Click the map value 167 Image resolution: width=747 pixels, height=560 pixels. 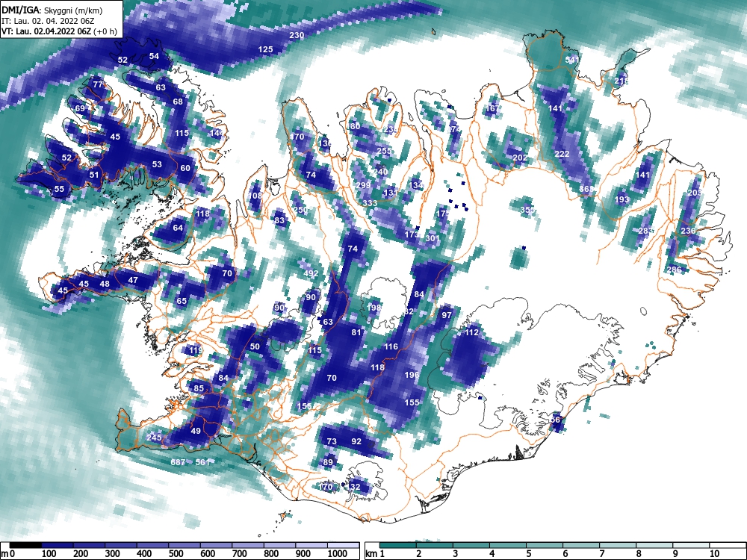click(492, 108)
